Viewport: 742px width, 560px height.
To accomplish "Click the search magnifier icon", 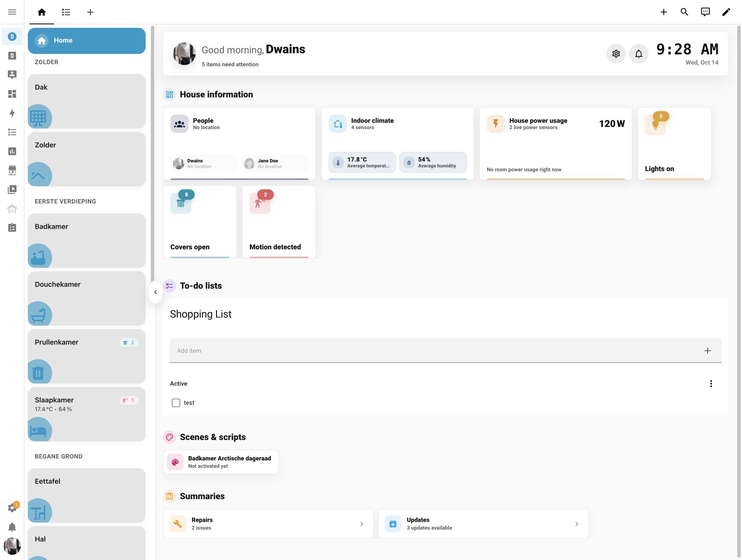I will click(x=684, y=12).
